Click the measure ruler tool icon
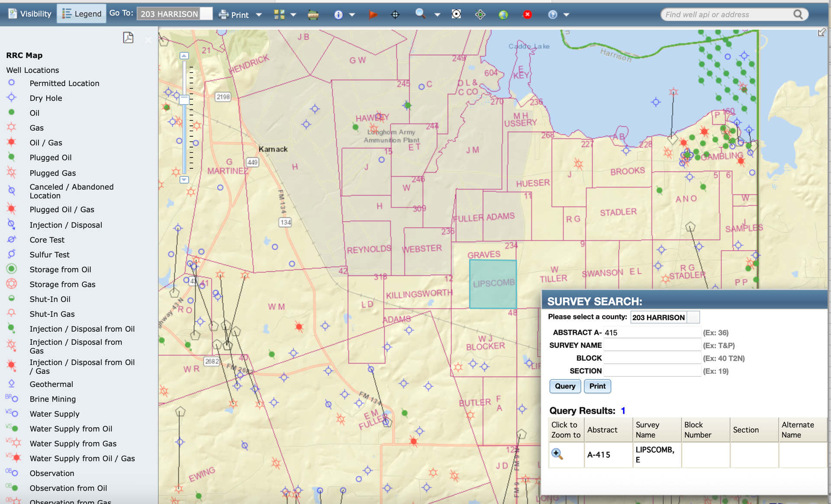The width and height of the screenshot is (831, 504). 313,15
